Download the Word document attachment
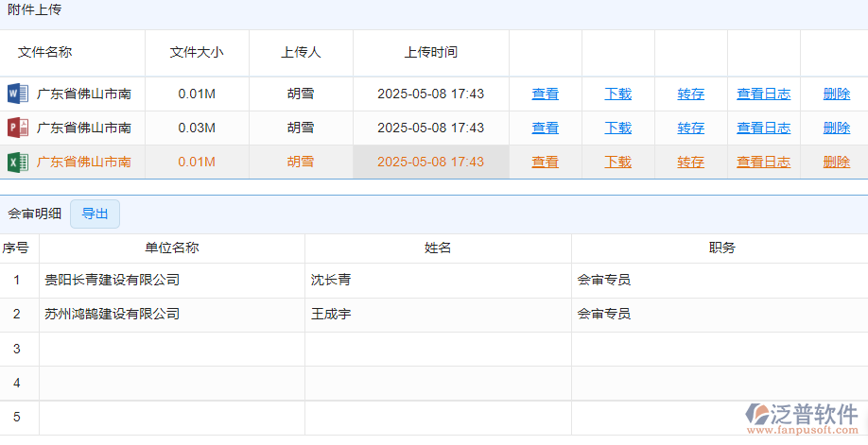This screenshot has height=445, width=868. click(617, 94)
